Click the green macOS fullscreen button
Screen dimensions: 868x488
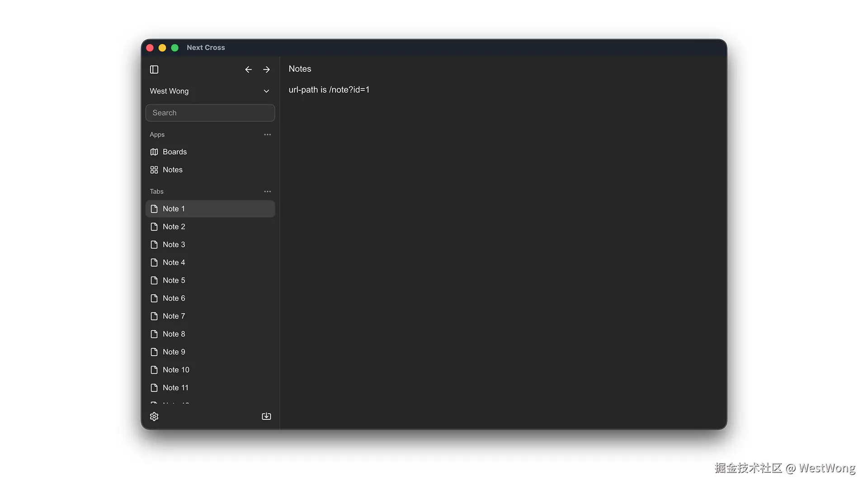pyautogui.click(x=175, y=48)
